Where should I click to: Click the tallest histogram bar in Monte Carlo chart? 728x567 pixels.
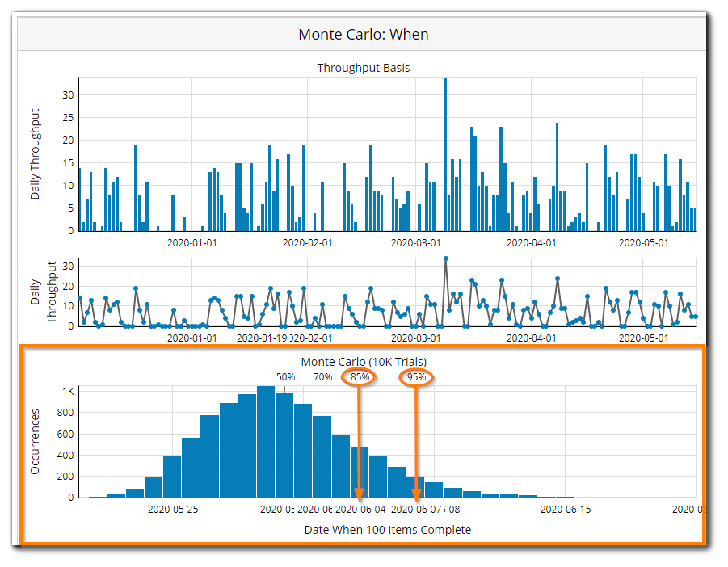pos(266,441)
